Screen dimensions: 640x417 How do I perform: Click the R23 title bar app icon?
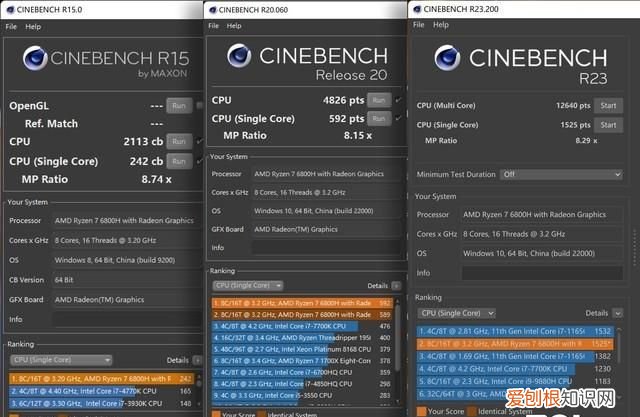pyautogui.click(x=418, y=8)
